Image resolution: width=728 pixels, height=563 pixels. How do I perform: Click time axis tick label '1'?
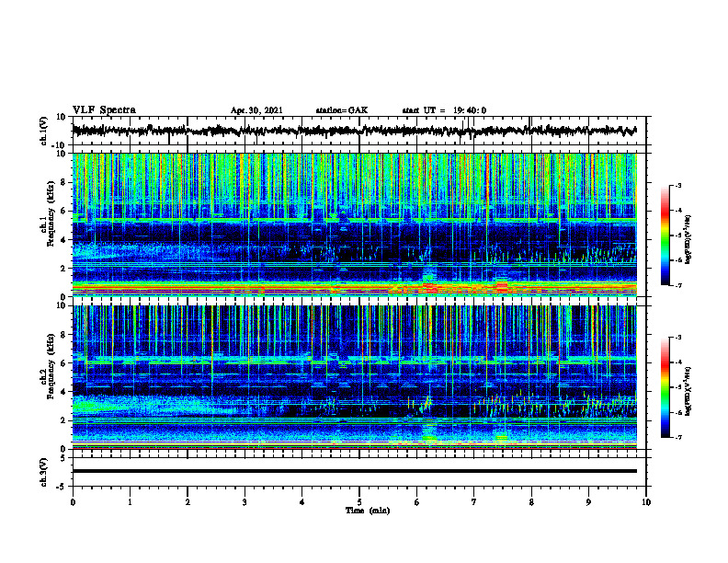click(130, 502)
